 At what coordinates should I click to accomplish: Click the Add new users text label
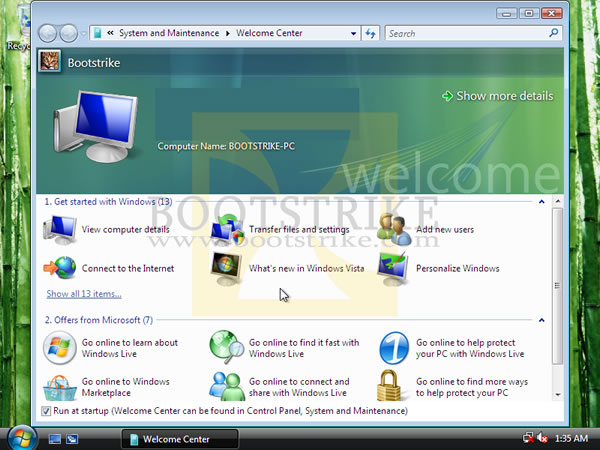pyautogui.click(x=445, y=229)
